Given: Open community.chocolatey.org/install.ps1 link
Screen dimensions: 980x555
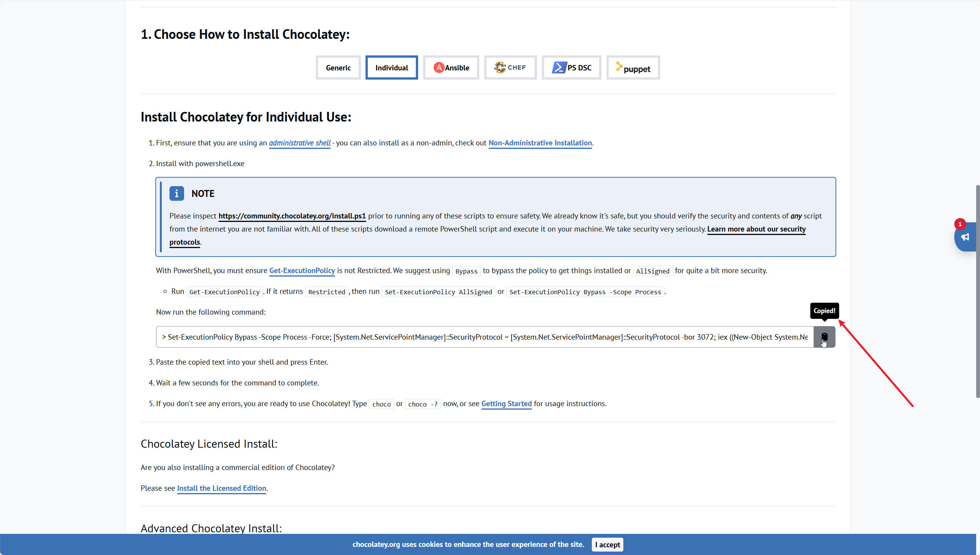Looking at the screenshot, I should tap(292, 216).
